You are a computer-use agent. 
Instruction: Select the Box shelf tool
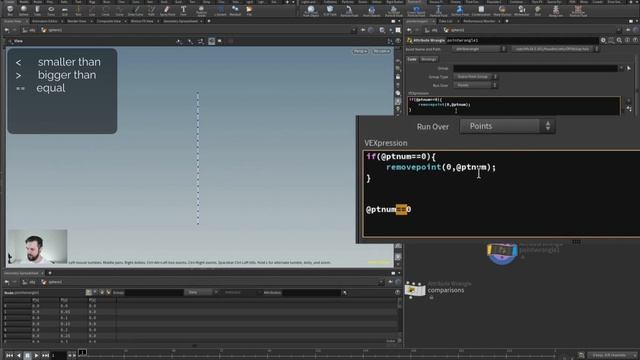(x=10, y=10)
